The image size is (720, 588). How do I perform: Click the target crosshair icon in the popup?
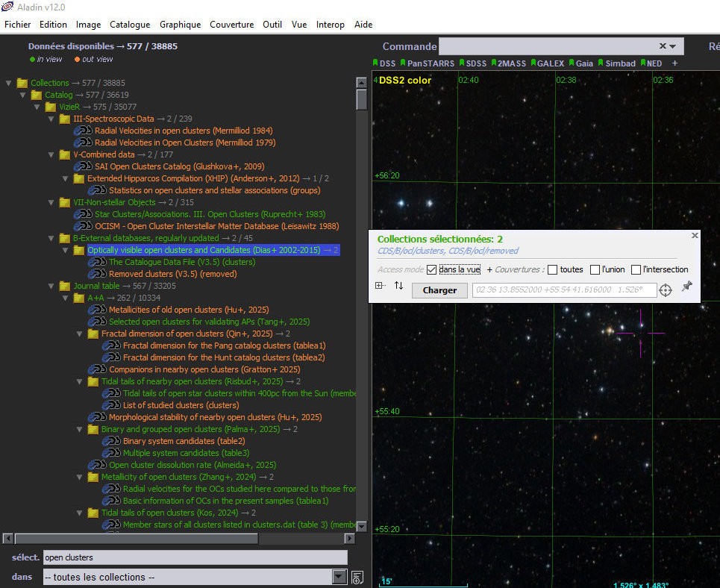666,290
